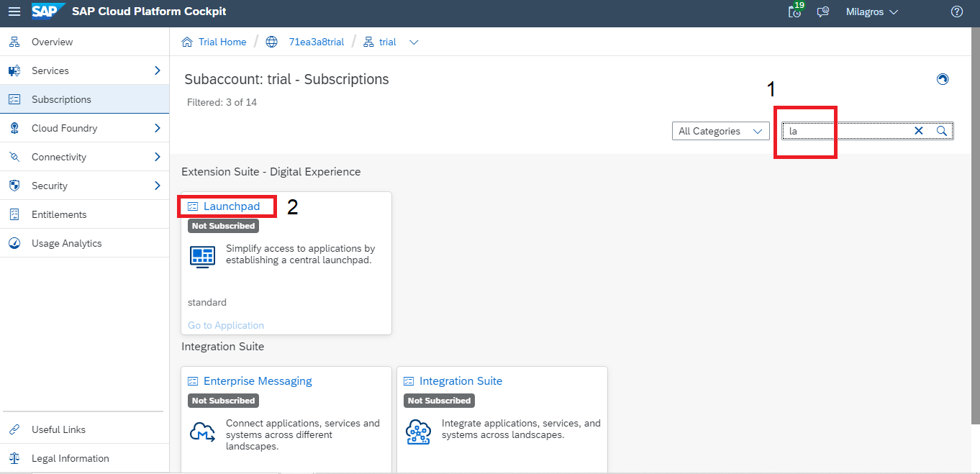
Task: Click the refresh icon in Subscriptions header
Action: [x=943, y=79]
